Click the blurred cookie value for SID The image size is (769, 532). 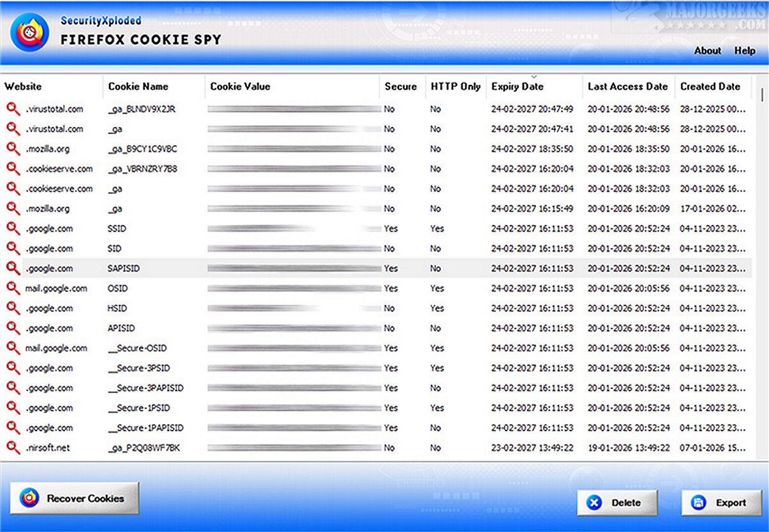click(294, 249)
